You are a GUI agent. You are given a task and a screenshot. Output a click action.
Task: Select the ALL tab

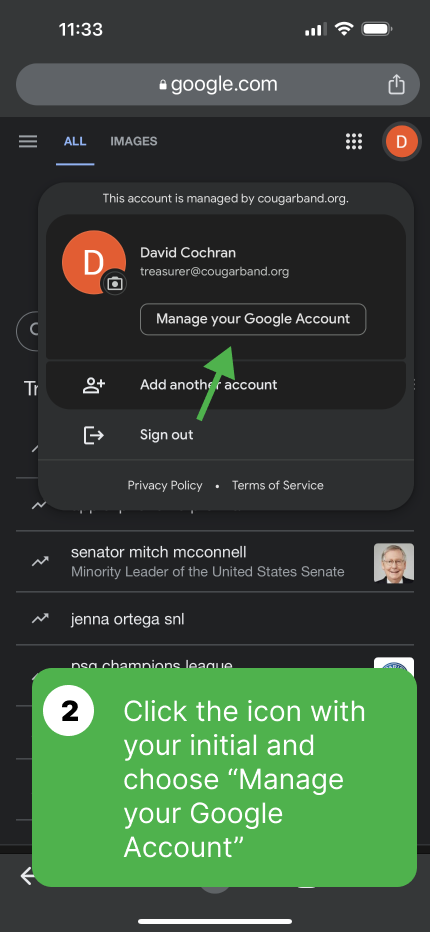(75, 141)
